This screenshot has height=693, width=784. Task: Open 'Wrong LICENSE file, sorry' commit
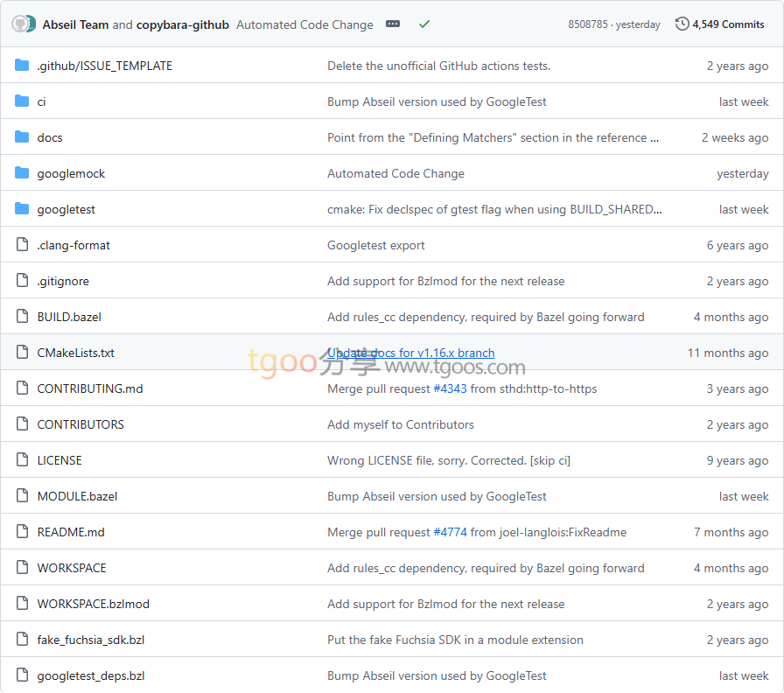pyautogui.click(x=449, y=460)
